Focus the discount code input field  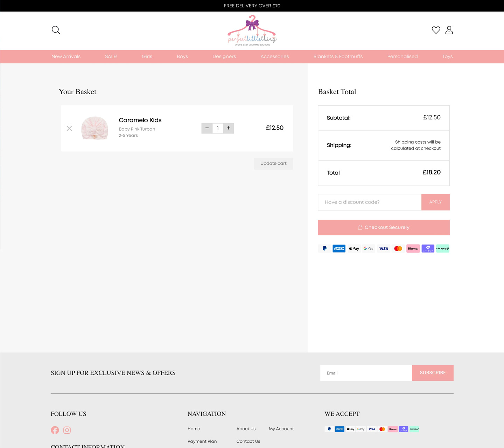pos(369,202)
